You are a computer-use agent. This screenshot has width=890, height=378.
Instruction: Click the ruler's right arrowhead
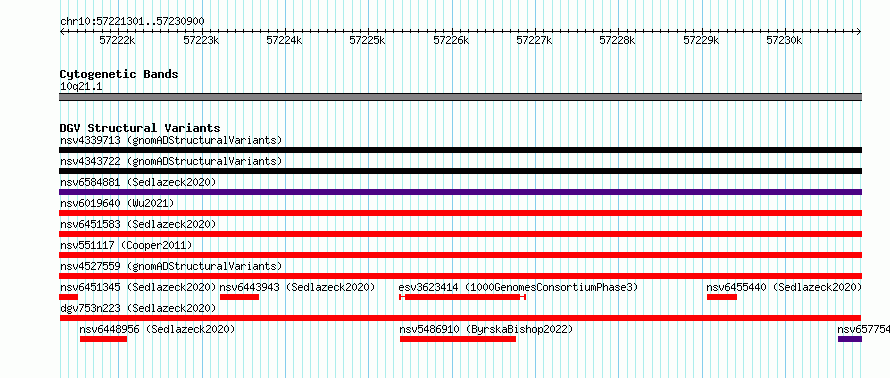coord(859,32)
